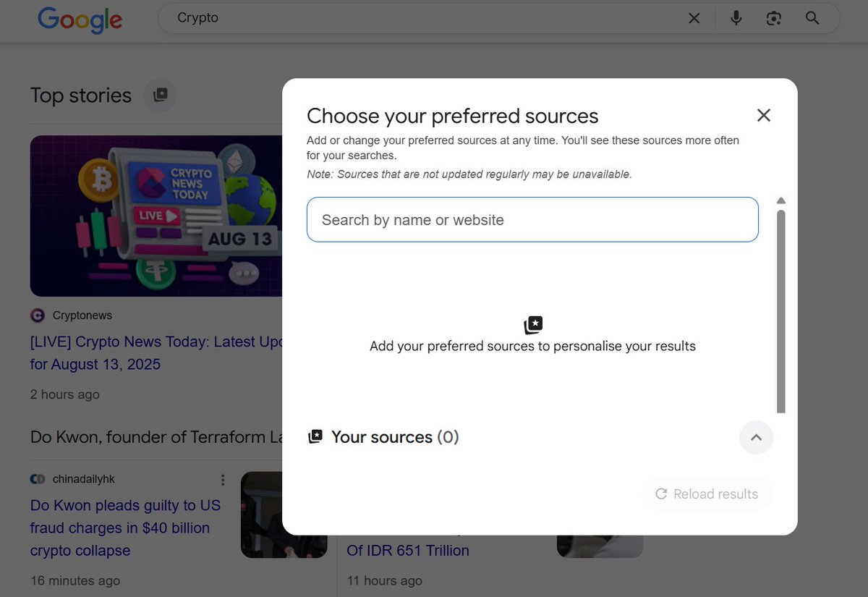Click the Reload results button
The width and height of the screenshot is (868, 597).
(x=707, y=494)
